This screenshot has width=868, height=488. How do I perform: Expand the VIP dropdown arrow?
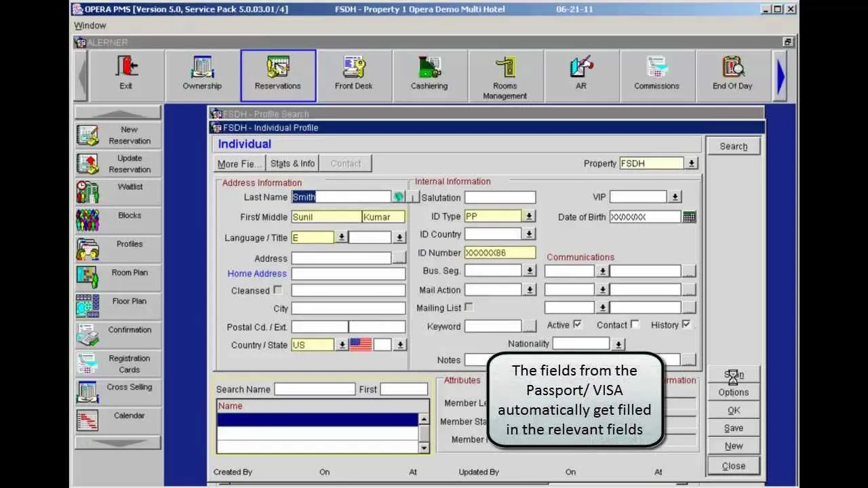(675, 197)
